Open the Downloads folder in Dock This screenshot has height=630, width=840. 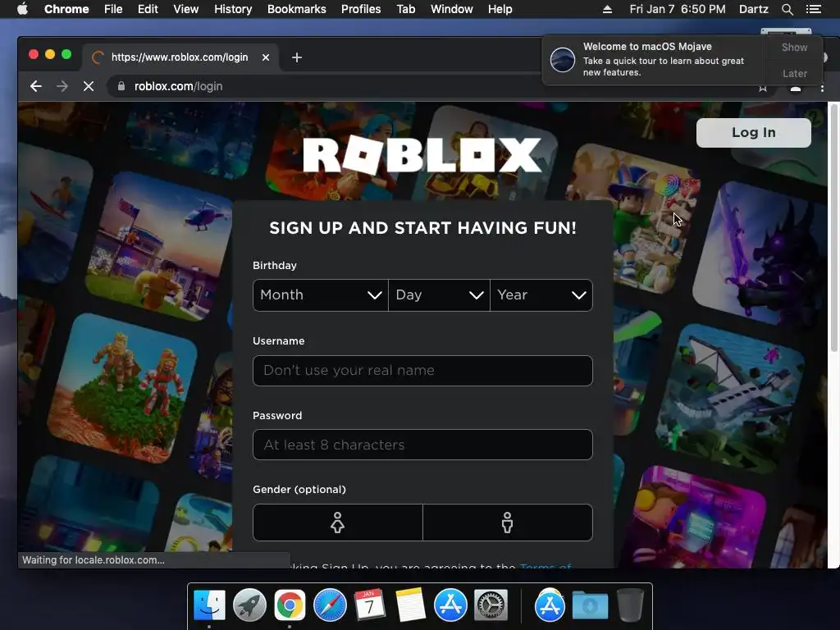click(x=590, y=605)
